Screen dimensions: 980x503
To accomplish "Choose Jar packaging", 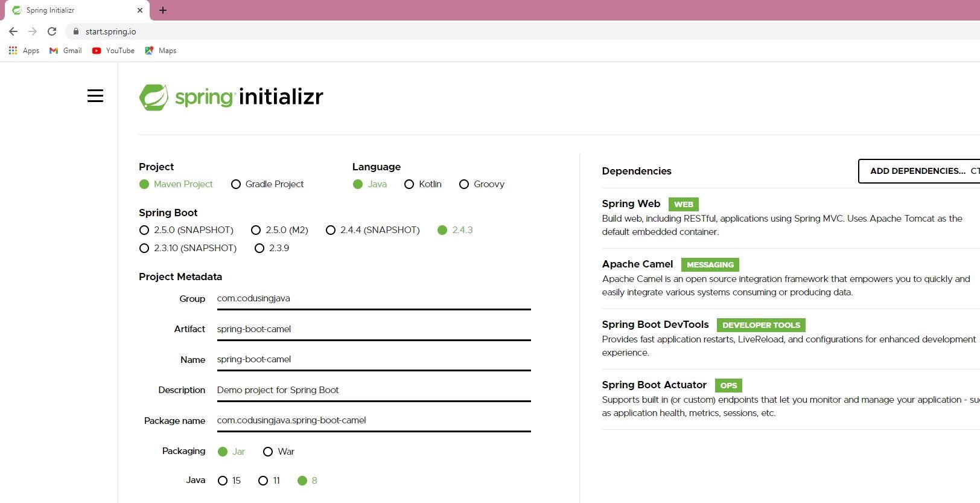I will click(x=231, y=452).
